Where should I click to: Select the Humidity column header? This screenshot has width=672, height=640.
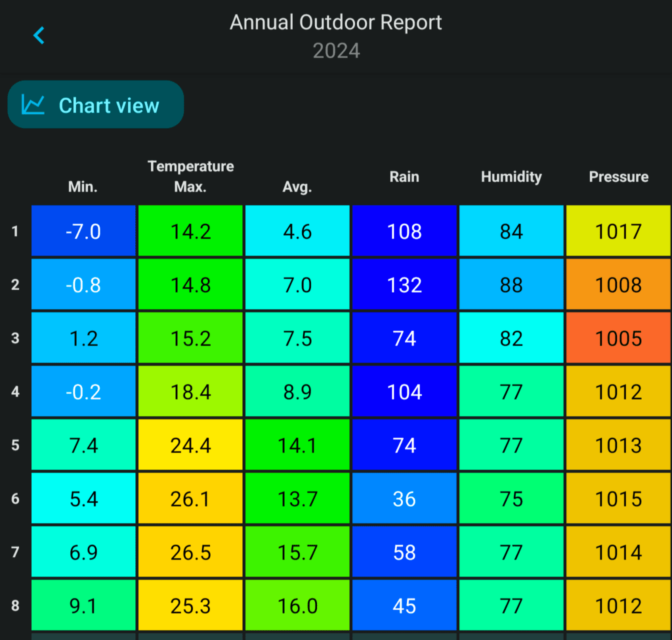(511, 177)
